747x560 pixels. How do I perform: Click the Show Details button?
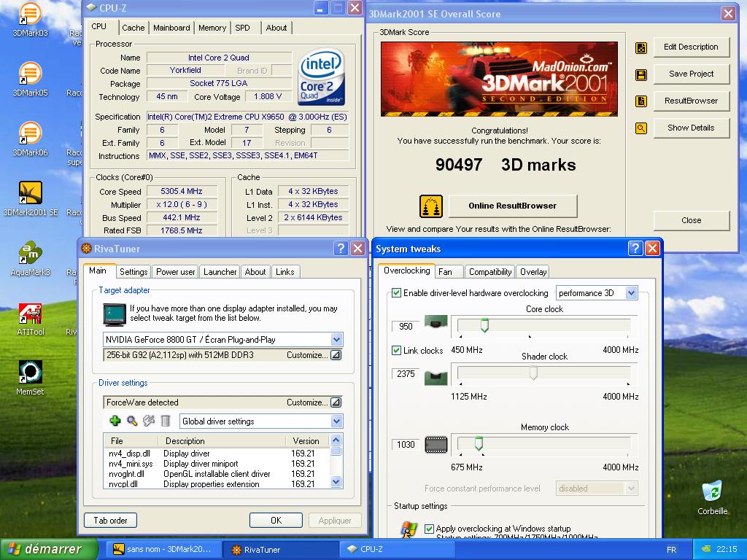pos(691,128)
